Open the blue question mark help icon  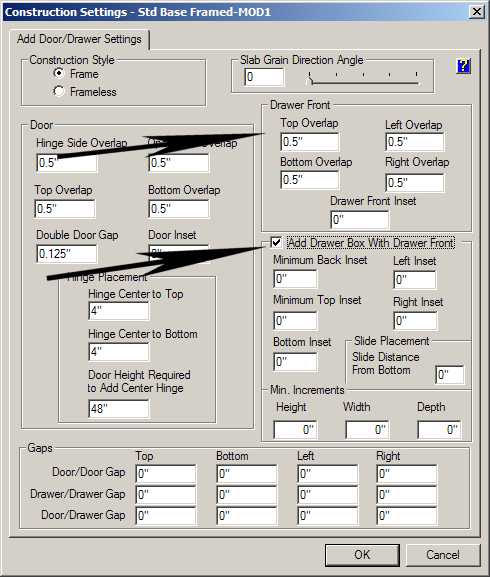[x=463, y=66]
